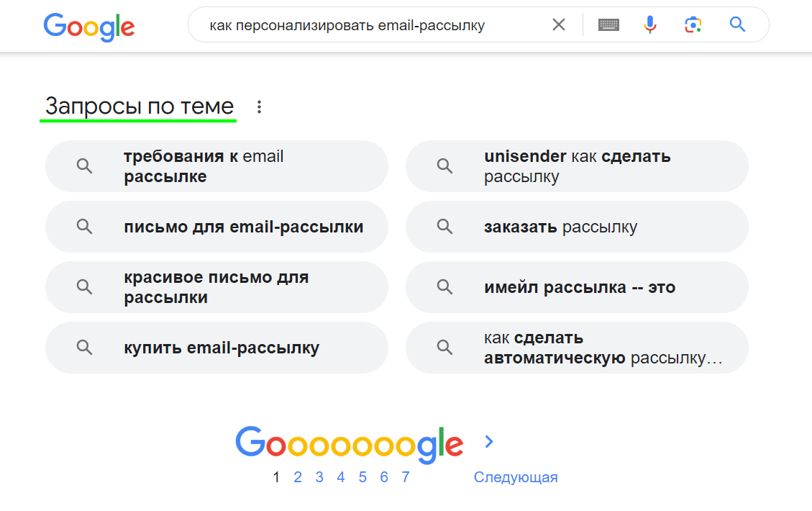Choose красивое письмо для рассылки suggestion
812x511 pixels.
pos(216,287)
